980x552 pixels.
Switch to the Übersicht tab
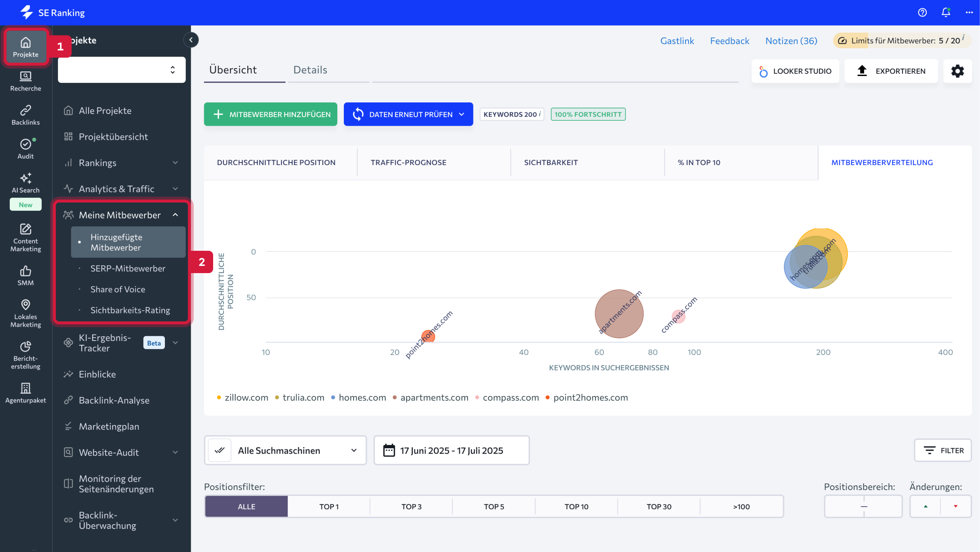(x=233, y=70)
